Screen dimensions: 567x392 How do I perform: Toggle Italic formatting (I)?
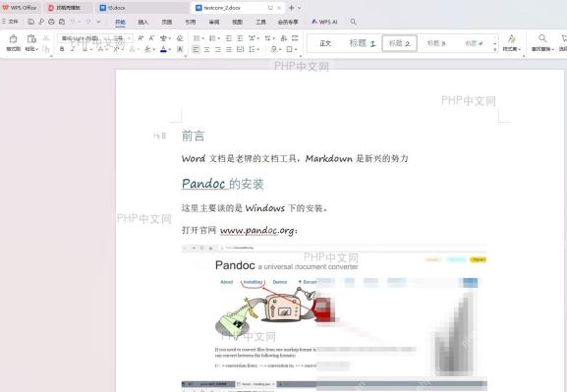(73, 49)
